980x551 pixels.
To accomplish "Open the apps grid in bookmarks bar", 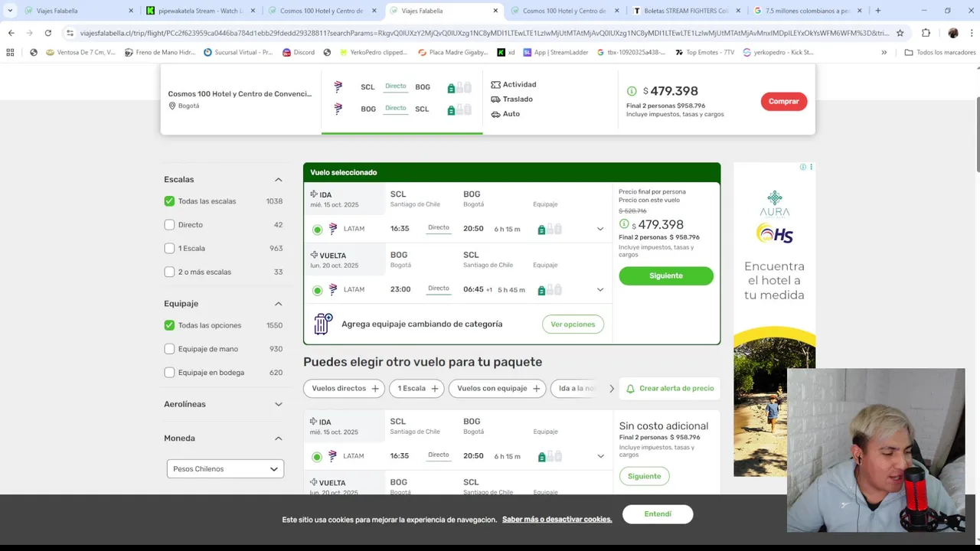I will (10, 52).
